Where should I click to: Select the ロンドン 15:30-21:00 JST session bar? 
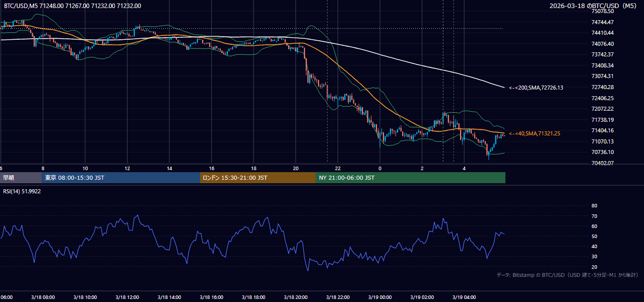pyautogui.click(x=258, y=178)
